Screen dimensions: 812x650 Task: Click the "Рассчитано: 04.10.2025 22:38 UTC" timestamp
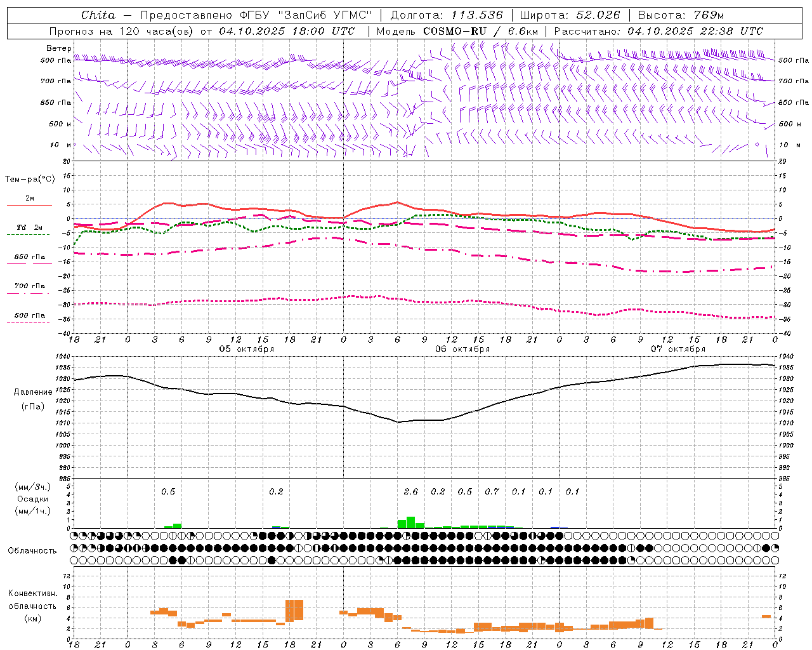658,31
